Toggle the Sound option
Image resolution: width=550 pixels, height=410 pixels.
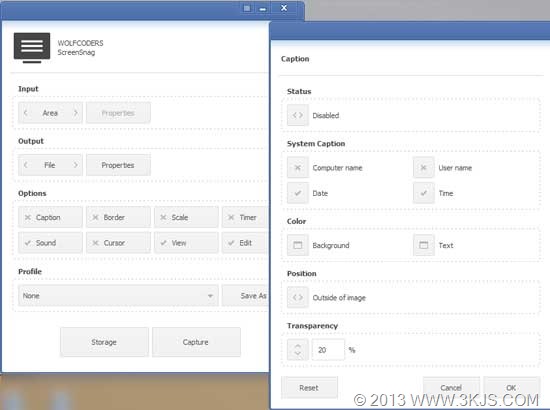[51, 243]
